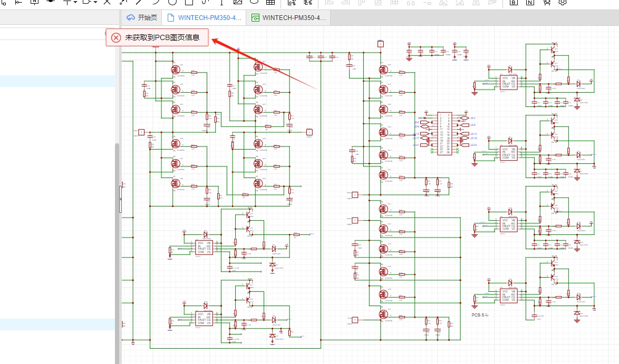The width and height of the screenshot is (619, 364).
Task: Open the netlist tool marked N
Action: coord(530,2)
